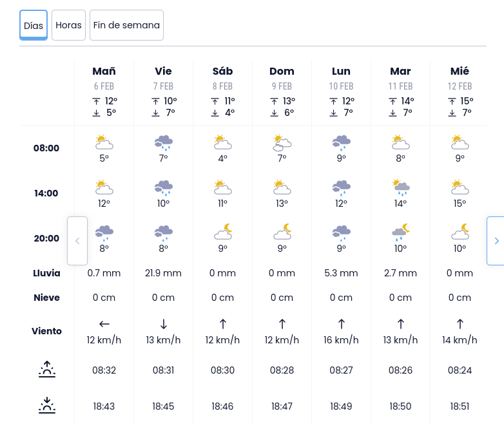
Task: Select the Fin de semana tab
Action: (126, 26)
